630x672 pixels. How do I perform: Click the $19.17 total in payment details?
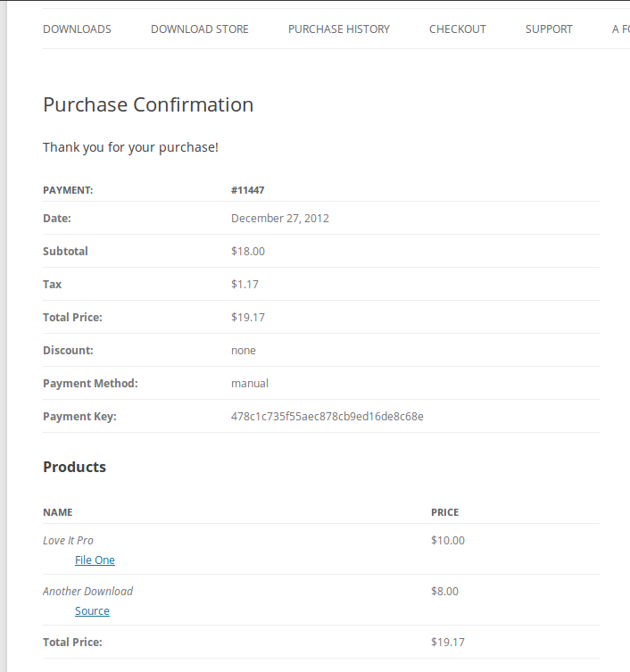click(248, 318)
